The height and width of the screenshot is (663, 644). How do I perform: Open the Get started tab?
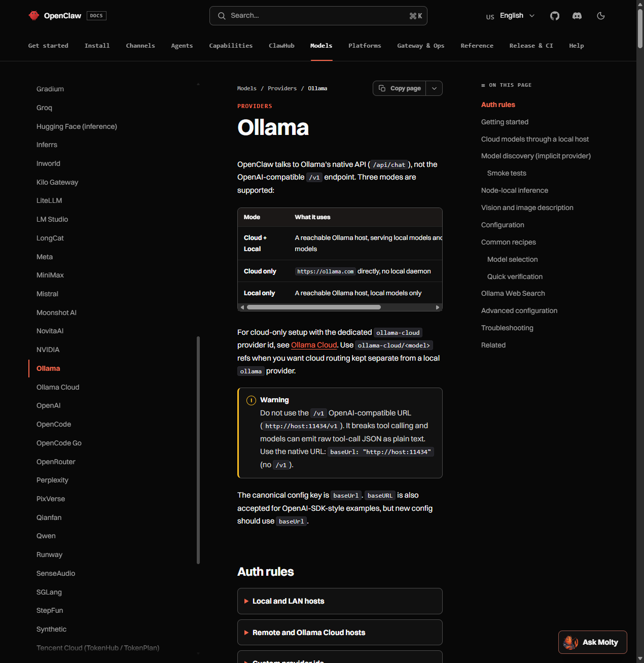(x=48, y=46)
